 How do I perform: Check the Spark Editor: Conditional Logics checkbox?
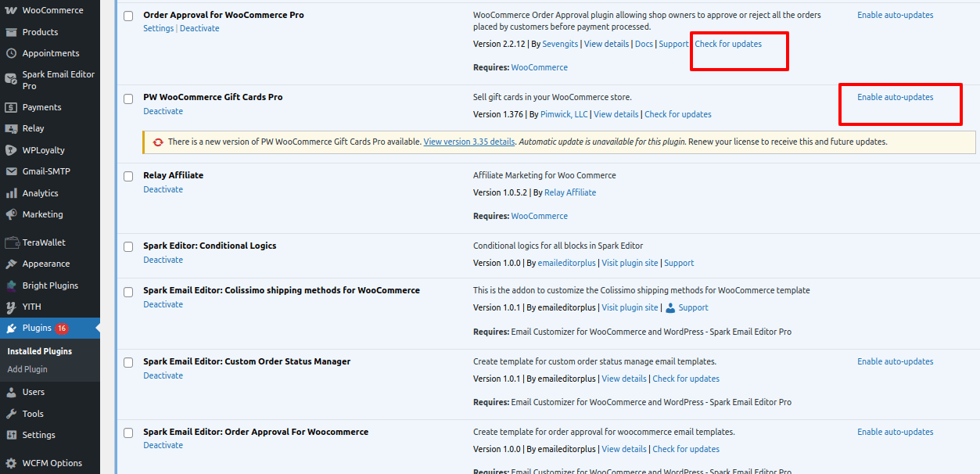(128, 247)
